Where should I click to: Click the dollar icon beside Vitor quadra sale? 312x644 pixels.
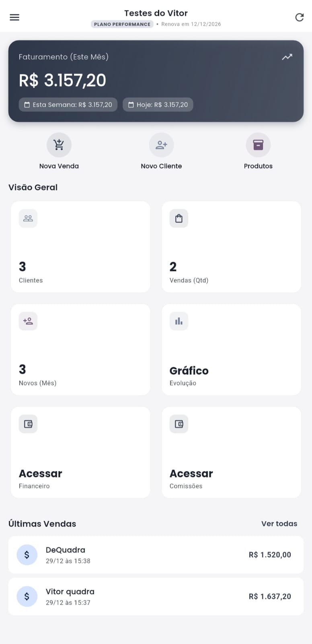pyautogui.click(x=27, y=597)
